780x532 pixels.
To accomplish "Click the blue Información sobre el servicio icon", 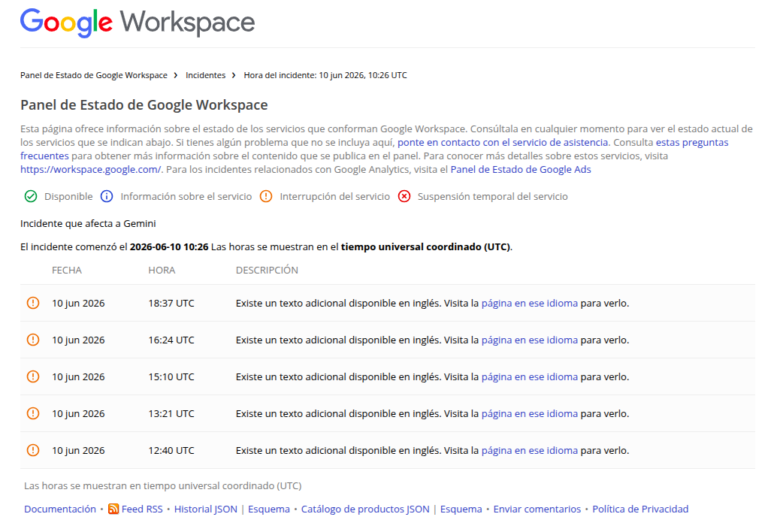I will click(107, 196).
